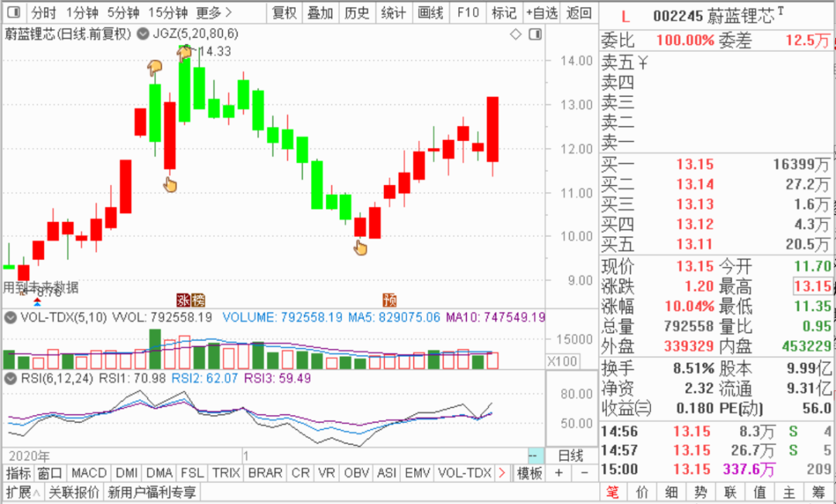
Task: Switch to the 5分钟 chart period
Action: [x=123, y=12]
